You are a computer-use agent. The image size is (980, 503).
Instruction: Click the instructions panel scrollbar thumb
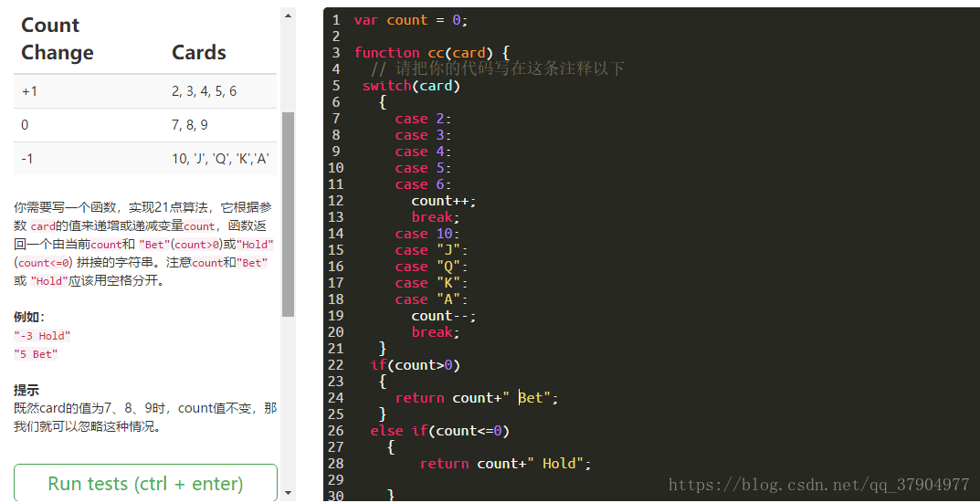pos(288,215)
